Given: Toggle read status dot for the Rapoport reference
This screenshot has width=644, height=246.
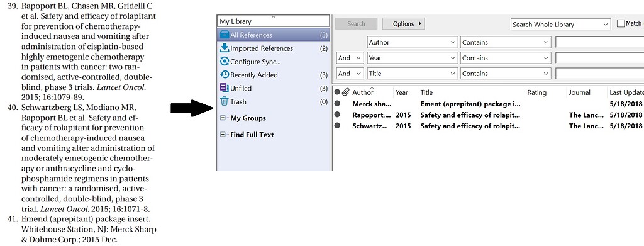Looking at the screenshot, I should [x=337, y=115].
